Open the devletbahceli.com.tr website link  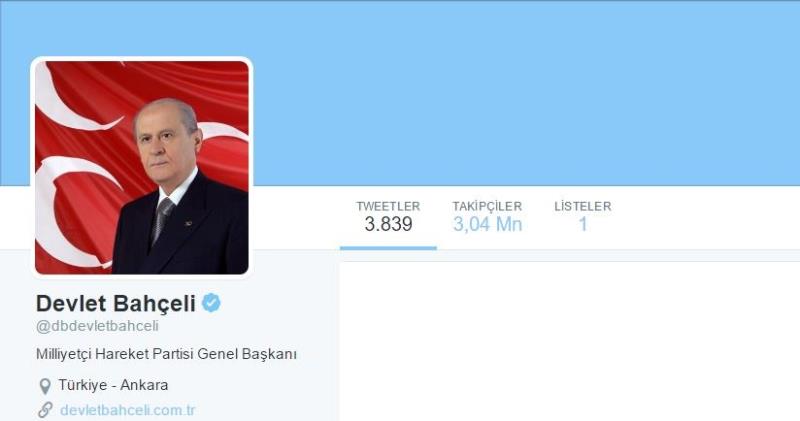click(x=128, y=410)
